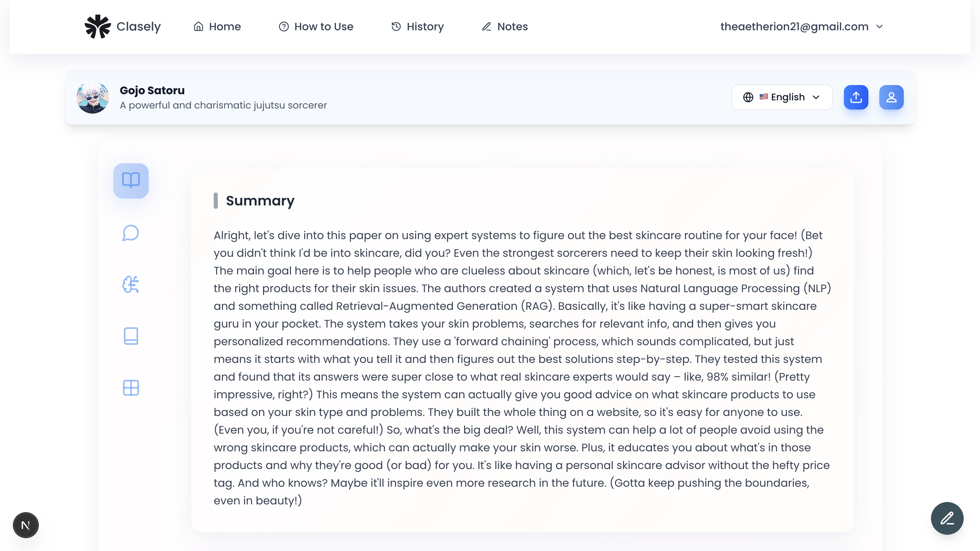Open the History page

point(417,27)
